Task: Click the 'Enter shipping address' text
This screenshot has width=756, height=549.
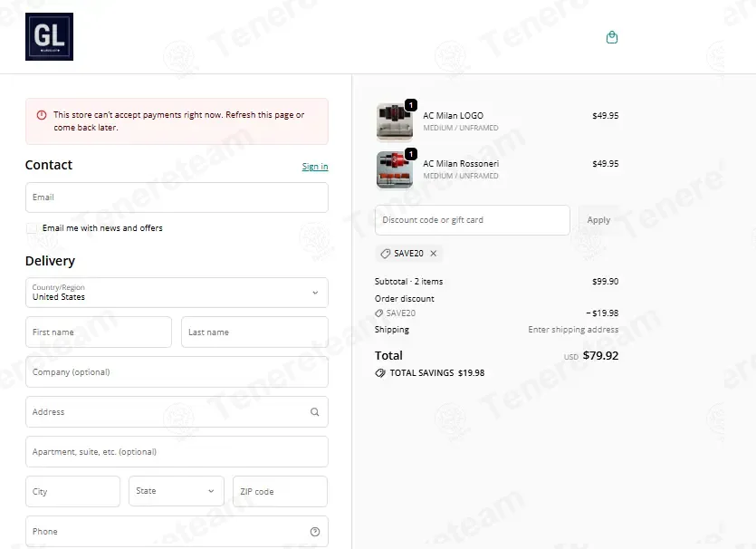Action: pos(573,330)
